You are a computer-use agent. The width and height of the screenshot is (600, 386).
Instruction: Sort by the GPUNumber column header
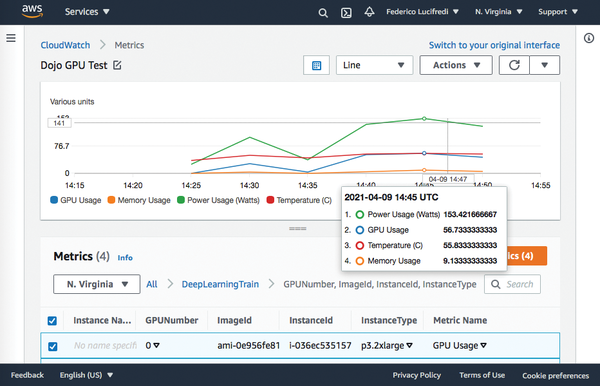172,321
